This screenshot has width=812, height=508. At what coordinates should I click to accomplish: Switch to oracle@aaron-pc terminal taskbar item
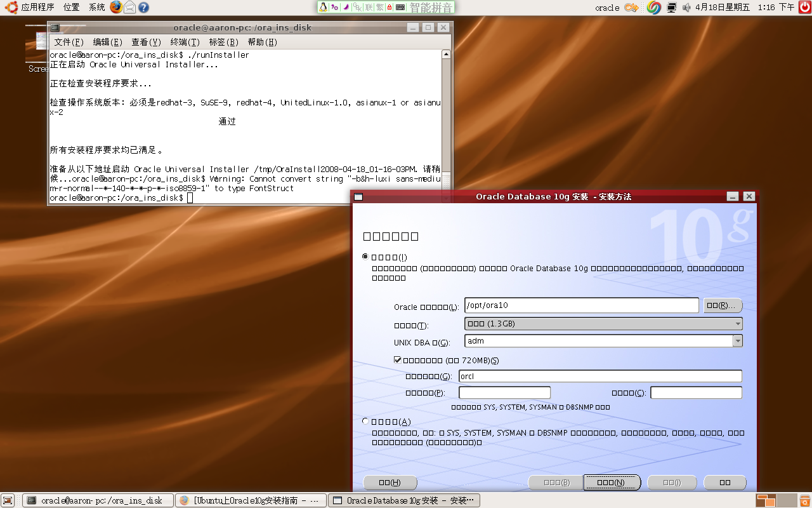click(x=98, y=500)
